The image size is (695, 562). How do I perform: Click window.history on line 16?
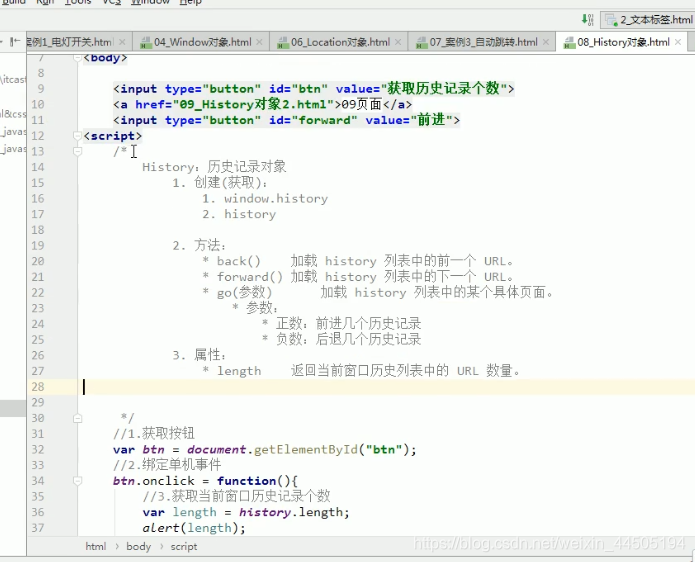click(276, 199)
